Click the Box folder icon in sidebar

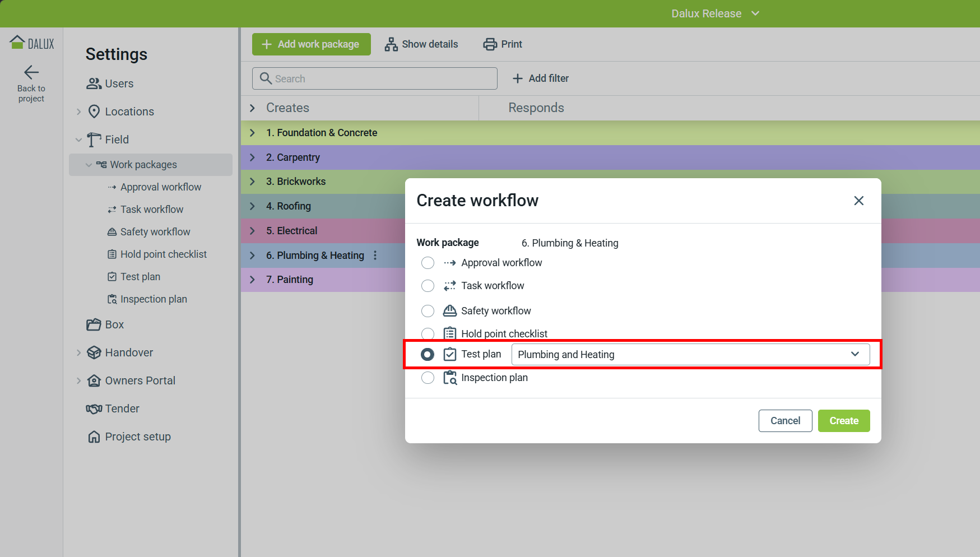tap(94, 325)
